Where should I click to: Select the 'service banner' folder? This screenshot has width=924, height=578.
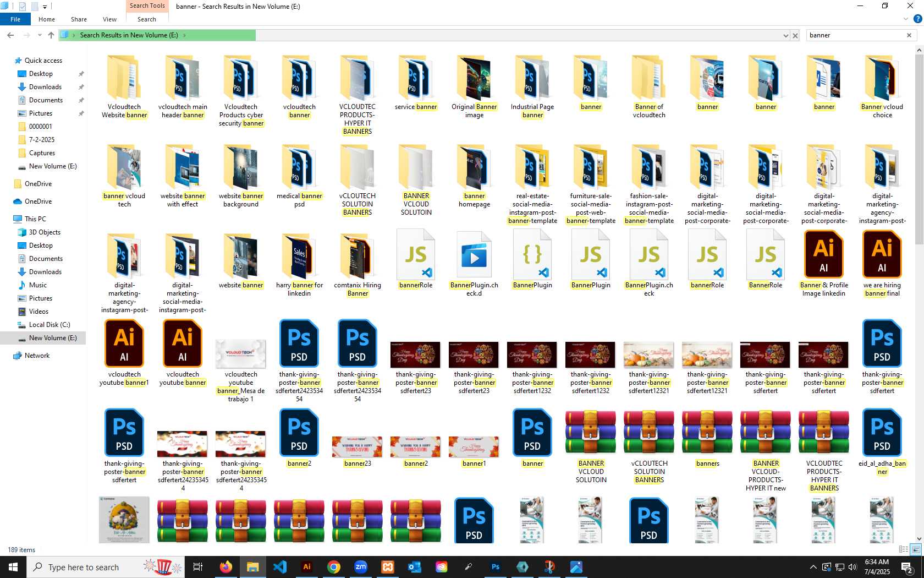click(x=416, y=84)
